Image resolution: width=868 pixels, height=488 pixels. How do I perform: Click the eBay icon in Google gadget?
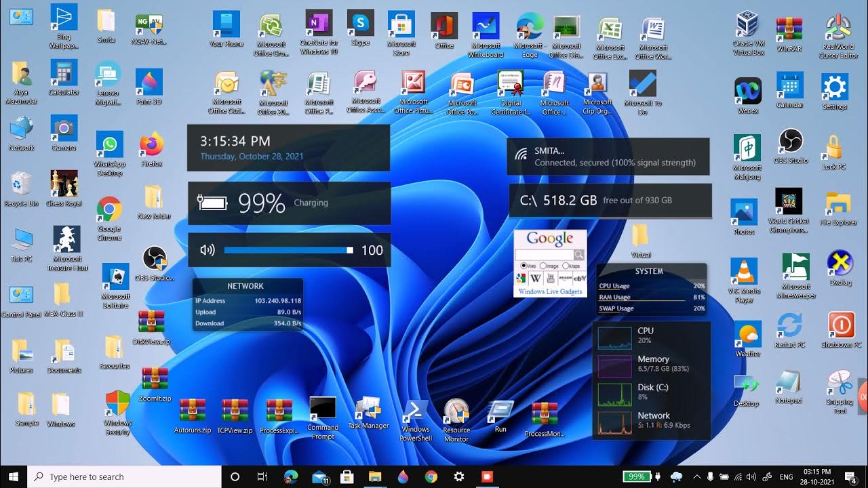580,278
